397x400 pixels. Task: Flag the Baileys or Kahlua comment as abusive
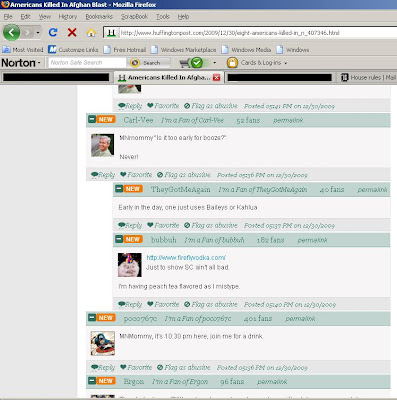210,225
